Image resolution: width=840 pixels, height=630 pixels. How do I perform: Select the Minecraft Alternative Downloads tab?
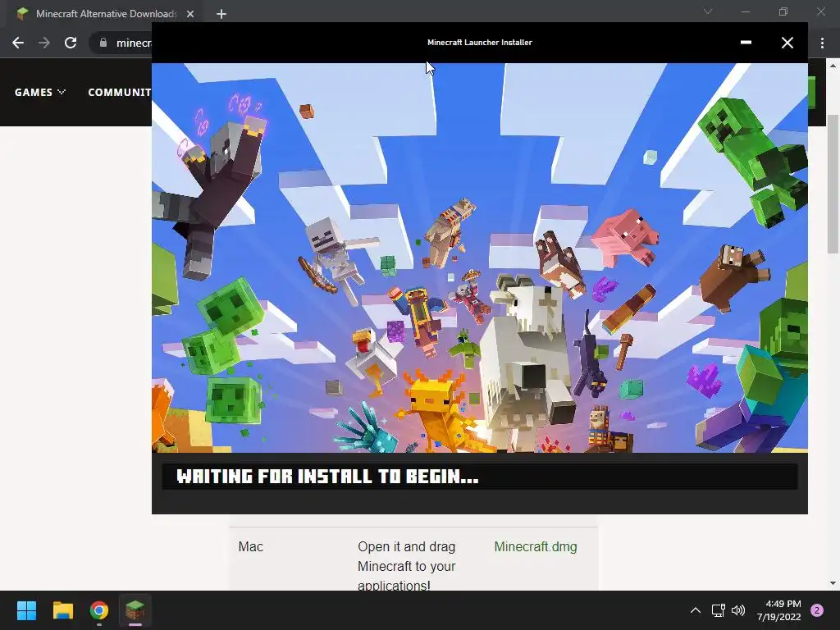104,14
